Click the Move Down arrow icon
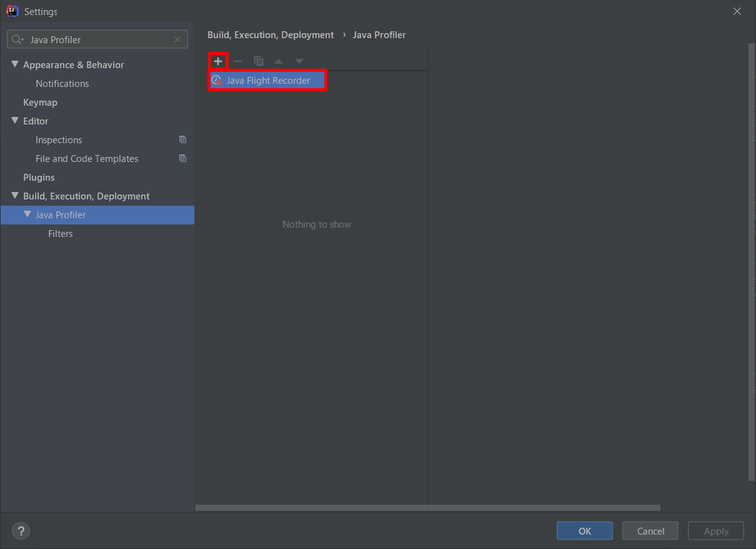This screenshot has height=549, width=756. [x=299, y=61]
